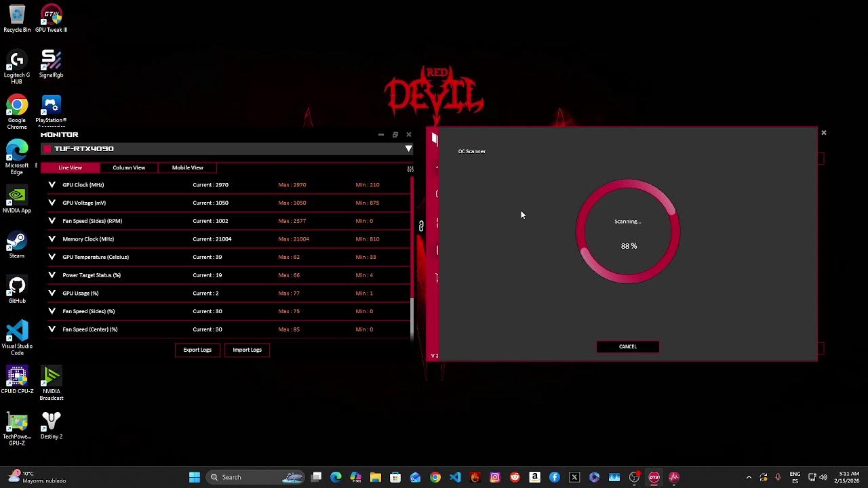
Task: Open the PlayStation desktop shortcut
Action: coord(51,111)
